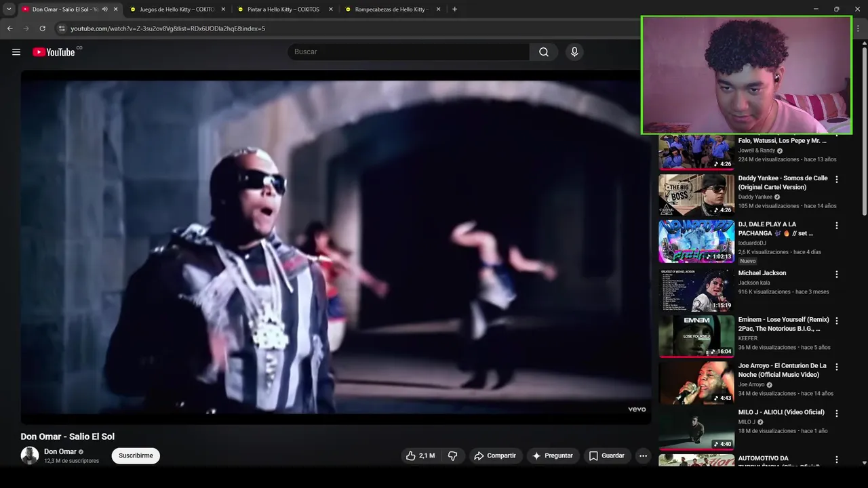Open the Chrome tab search dropdown
The image size is (868, 488).
(x=9, y=9)
